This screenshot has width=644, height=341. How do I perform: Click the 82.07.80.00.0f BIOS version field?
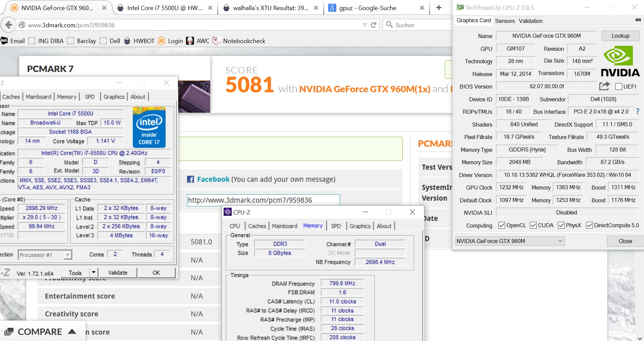546,86
